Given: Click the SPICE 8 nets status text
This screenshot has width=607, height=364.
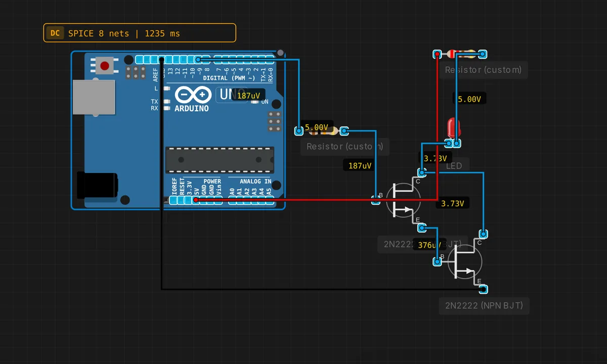Looking at the screenshot, I should coord(124,33).
